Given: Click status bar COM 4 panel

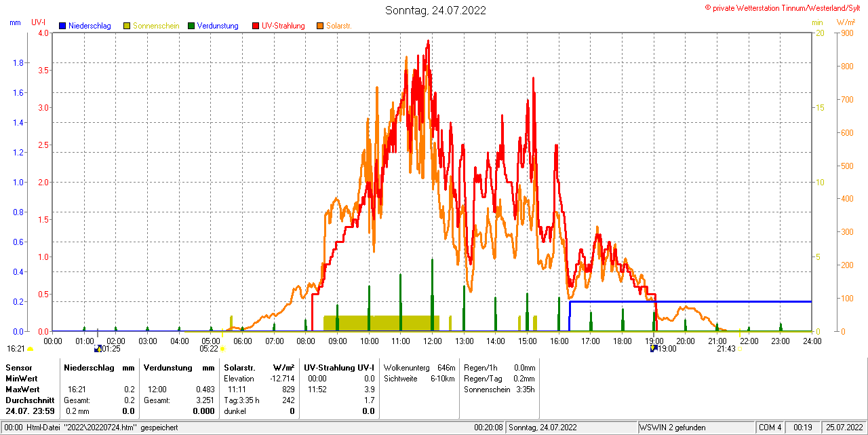Looking at the screenshot, I should [x=770, y=428].
